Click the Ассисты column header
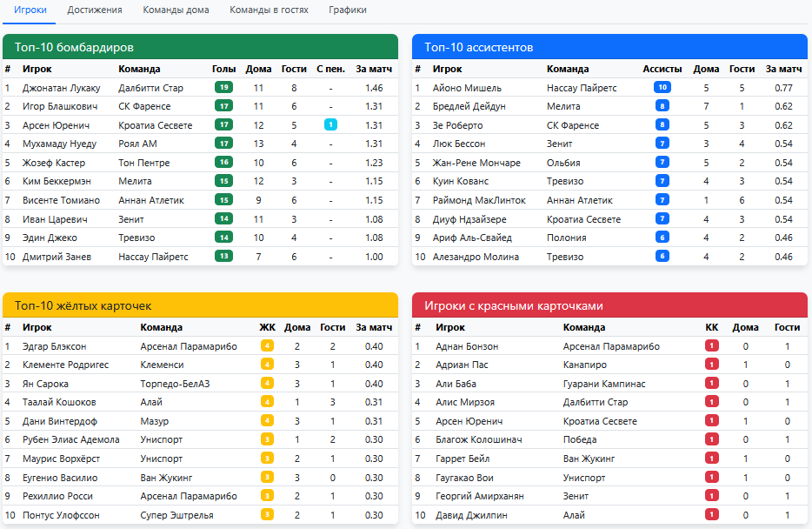Image resolution: width=812 pixels, height=529 pixels. 662,69
